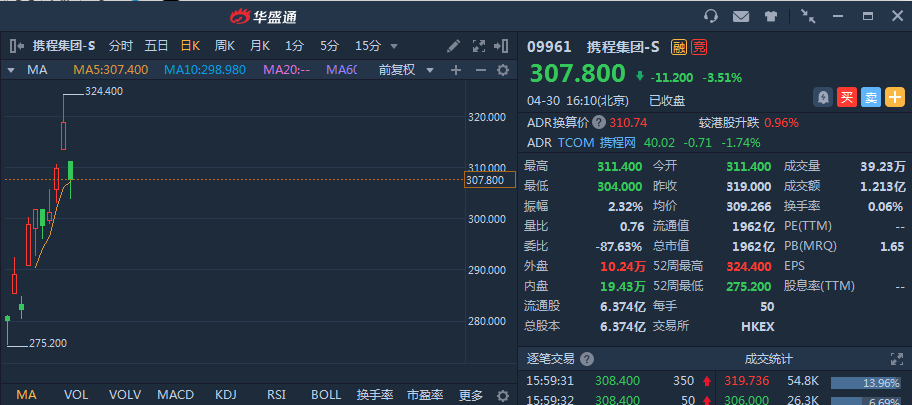Image resolution: width=912 pixels, height=405 pixels.
Task: Select MACD bottom indicator
Action: pos(176,395)
